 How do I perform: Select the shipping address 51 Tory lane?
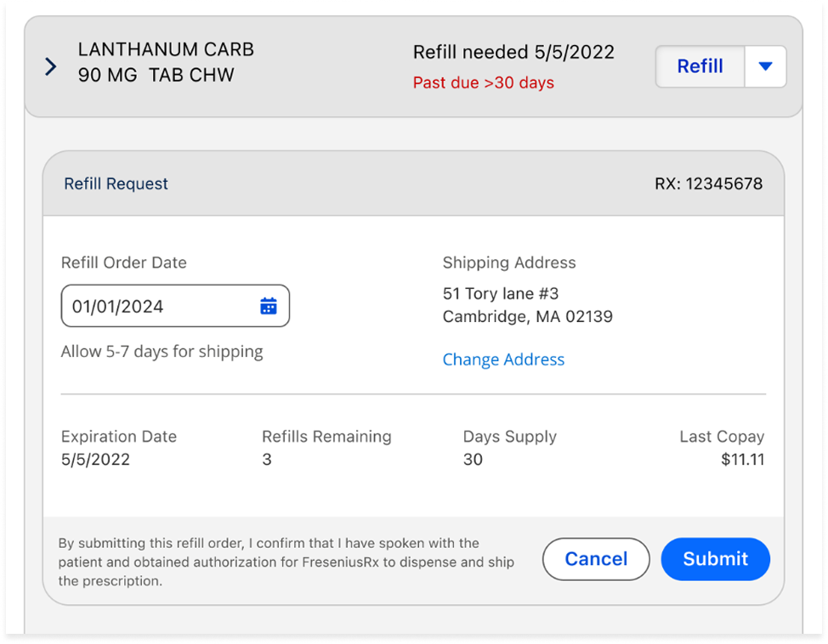click(x=501, y=293)
